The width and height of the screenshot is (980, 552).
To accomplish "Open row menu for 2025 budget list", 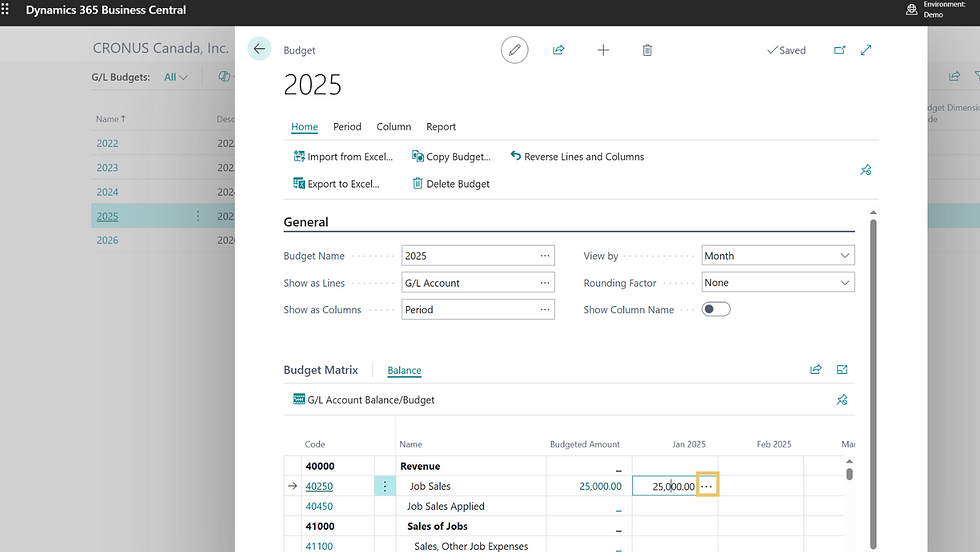I will coord(198,216).
